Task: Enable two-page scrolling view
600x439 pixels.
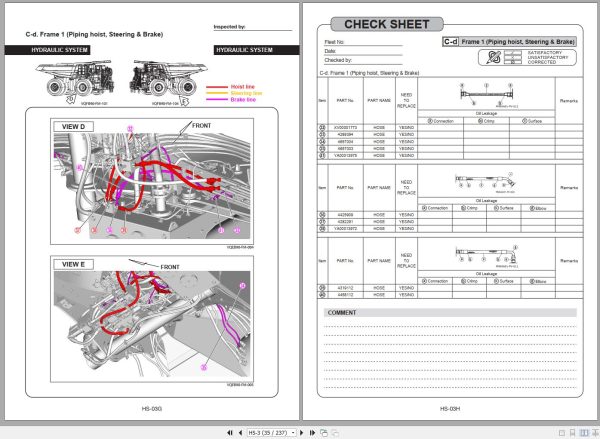Action: pos(595,433)
